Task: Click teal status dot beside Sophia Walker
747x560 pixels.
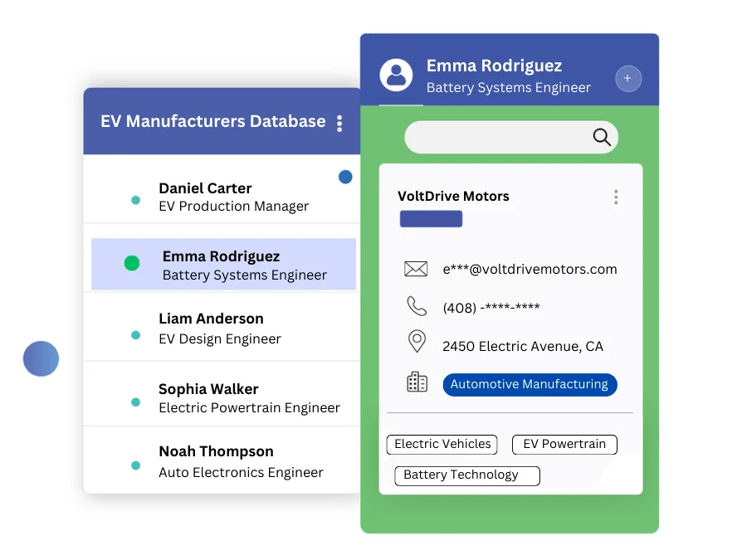Action: coord(136,402)
